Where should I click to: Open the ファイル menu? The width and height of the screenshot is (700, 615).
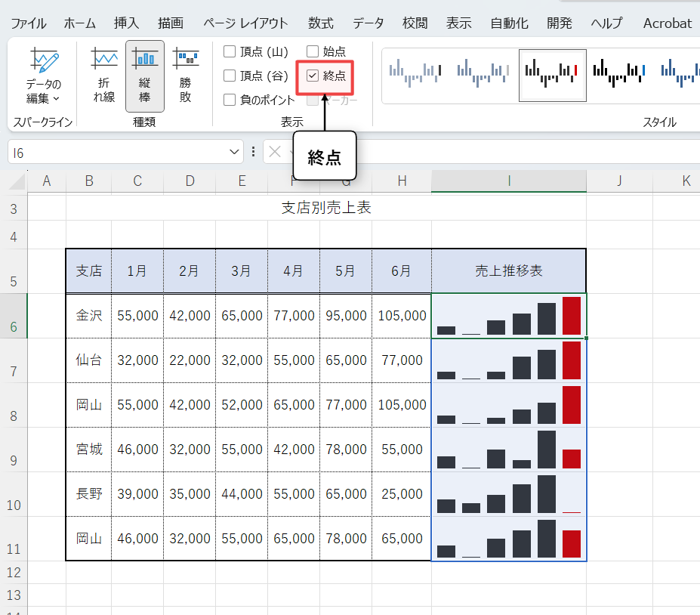point(28,23)
